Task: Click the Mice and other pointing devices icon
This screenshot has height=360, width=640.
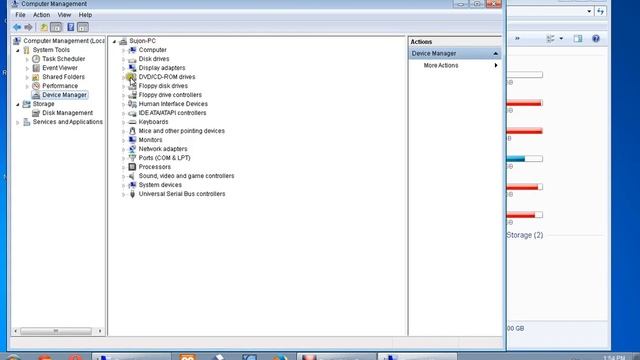Action: point(132,131)
